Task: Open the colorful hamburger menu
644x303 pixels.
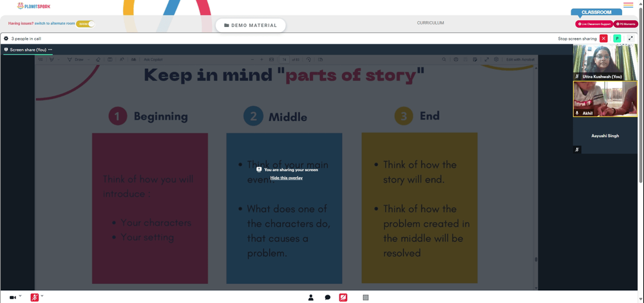Action: (628, 5)
